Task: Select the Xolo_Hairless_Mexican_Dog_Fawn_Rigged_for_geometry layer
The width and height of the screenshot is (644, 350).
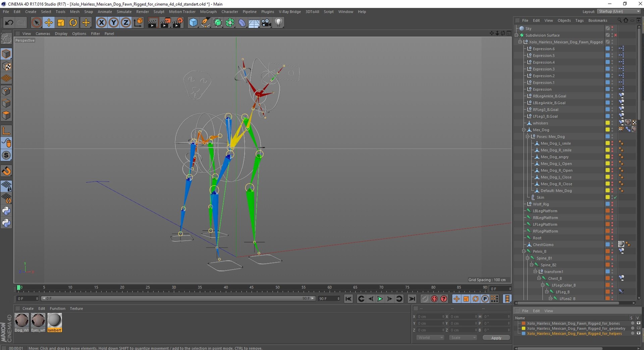Action: pos(576,329)
